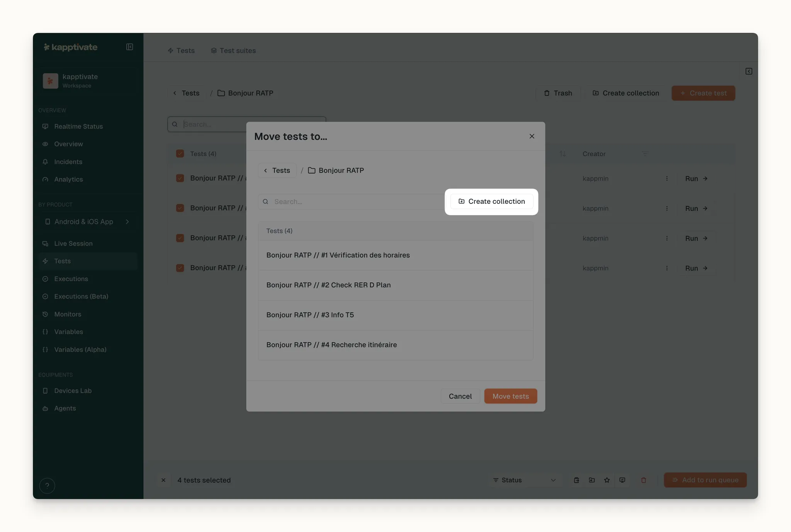The height and width of the screenshot is (532, 791).
Task: Uncheck the fourth test row's checkbox
Action: click(180, 268)
